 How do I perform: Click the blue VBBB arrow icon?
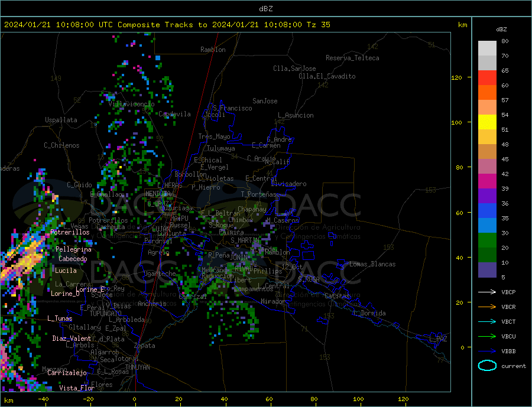pos(487,351)
